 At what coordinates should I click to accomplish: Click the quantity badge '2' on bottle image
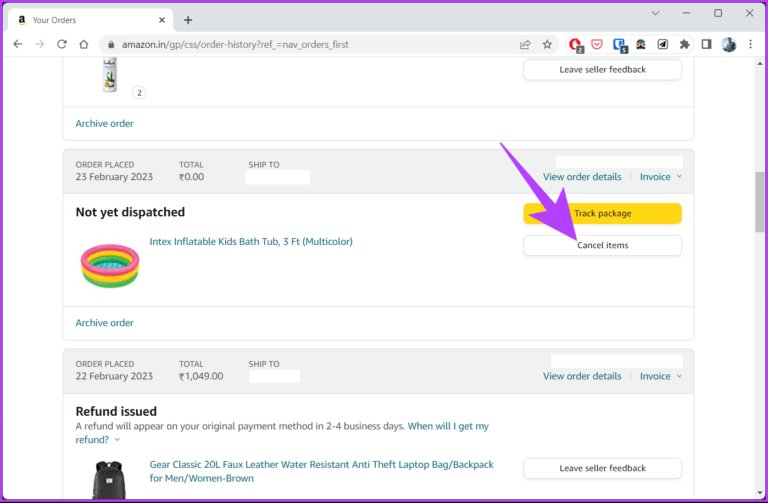tap(139, 93)
